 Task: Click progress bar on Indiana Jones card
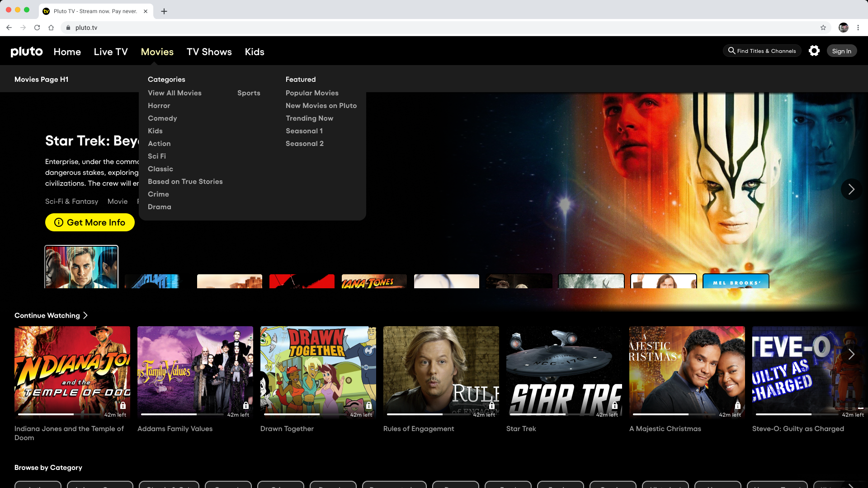(60, 414)
